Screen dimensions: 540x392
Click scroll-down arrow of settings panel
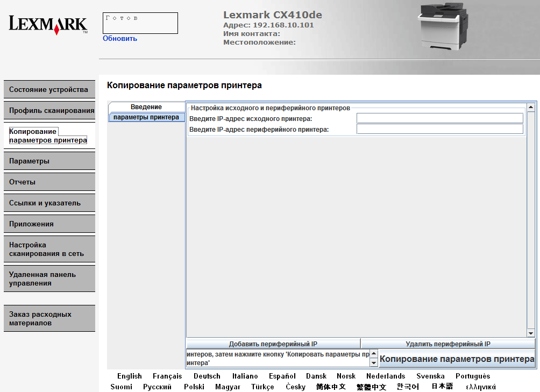[x=531, y=333]
